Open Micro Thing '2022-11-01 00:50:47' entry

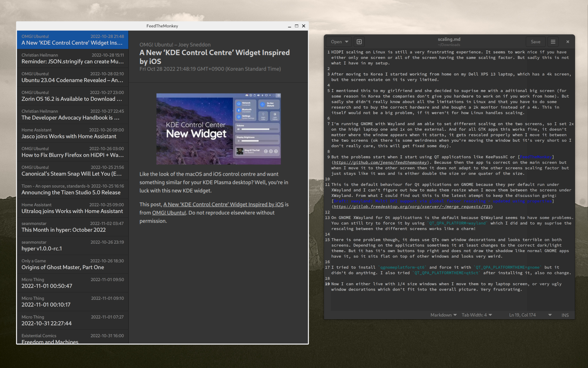pyautogui.click(x=72, y=283)
